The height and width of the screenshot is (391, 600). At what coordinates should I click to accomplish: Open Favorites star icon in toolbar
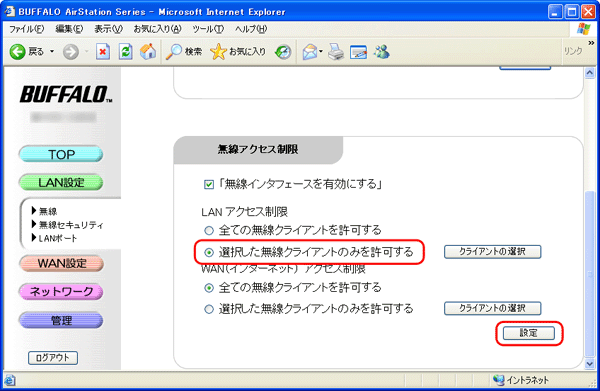218,52
